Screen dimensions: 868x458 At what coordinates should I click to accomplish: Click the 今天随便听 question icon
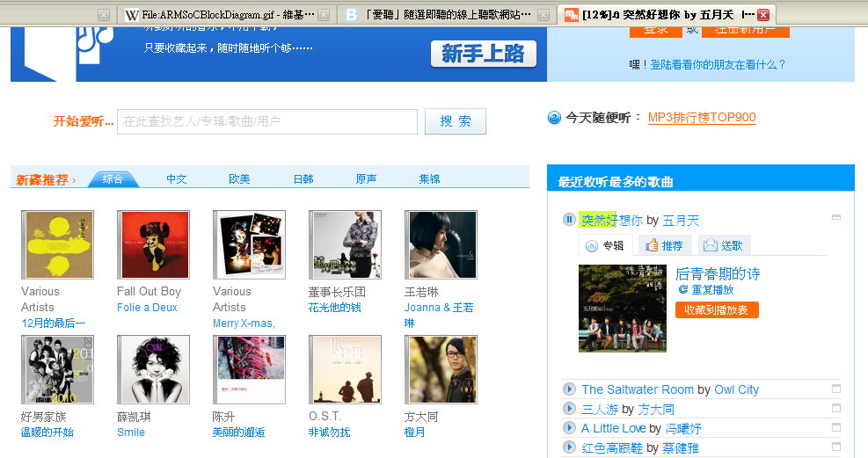(554, 117)
